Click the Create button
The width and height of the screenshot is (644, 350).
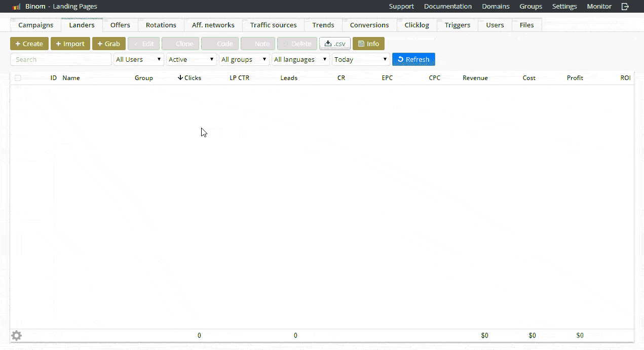pyautogui.click(x=29, y=44)
